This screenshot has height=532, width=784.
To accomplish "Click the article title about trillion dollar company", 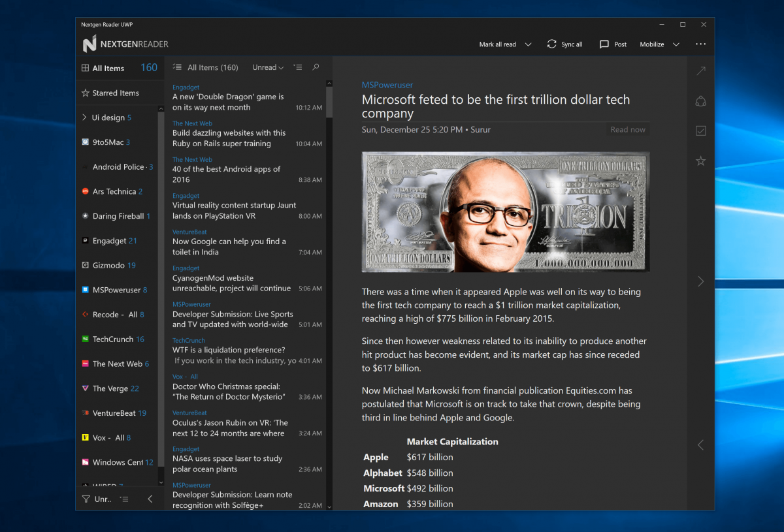I will (496, 106).
